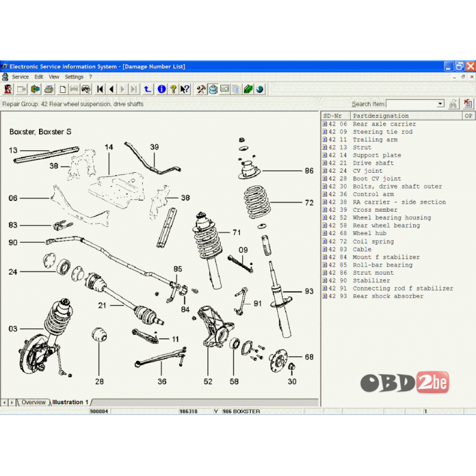Activate the context help cursor icon
This screenshot has height=476, width=476.
click(x=185, y=89)
